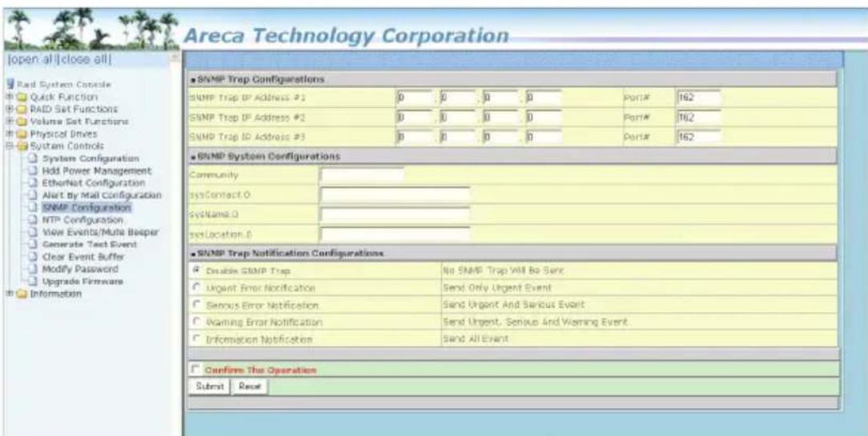868x436 pixels.
Task: Click the Modify Password page icon
Action: 34,270
